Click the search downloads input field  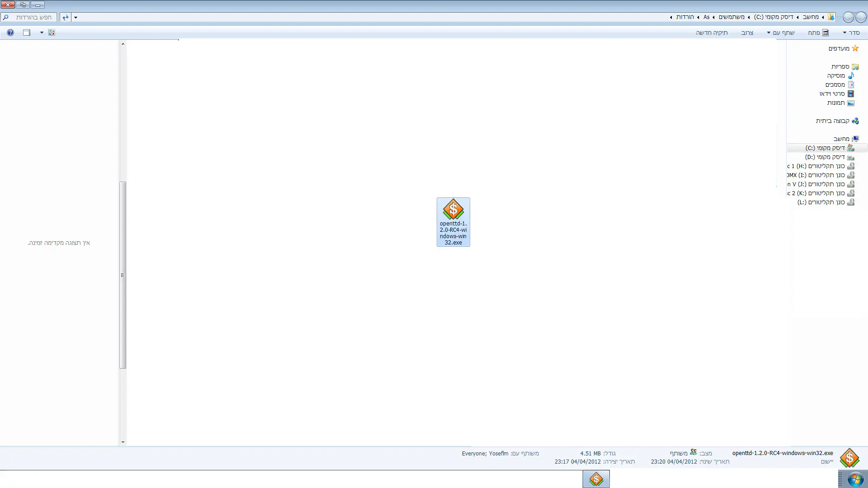point(32,17)
